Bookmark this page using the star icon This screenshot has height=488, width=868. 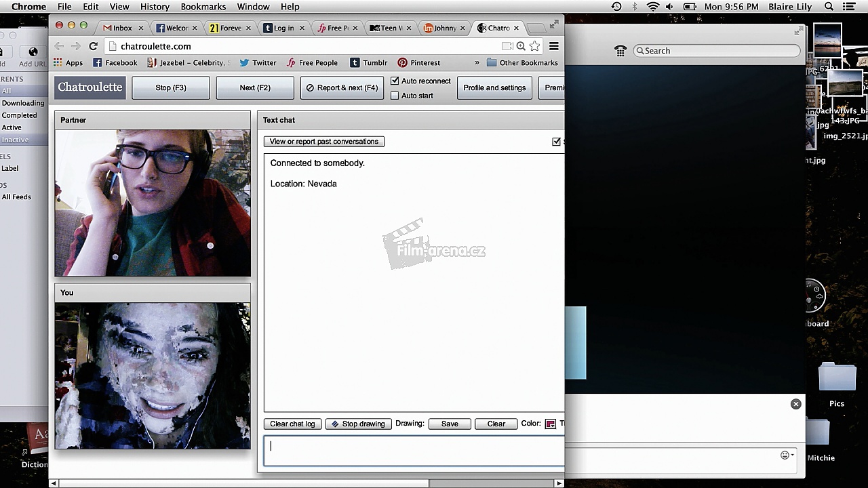click(535, 46)
